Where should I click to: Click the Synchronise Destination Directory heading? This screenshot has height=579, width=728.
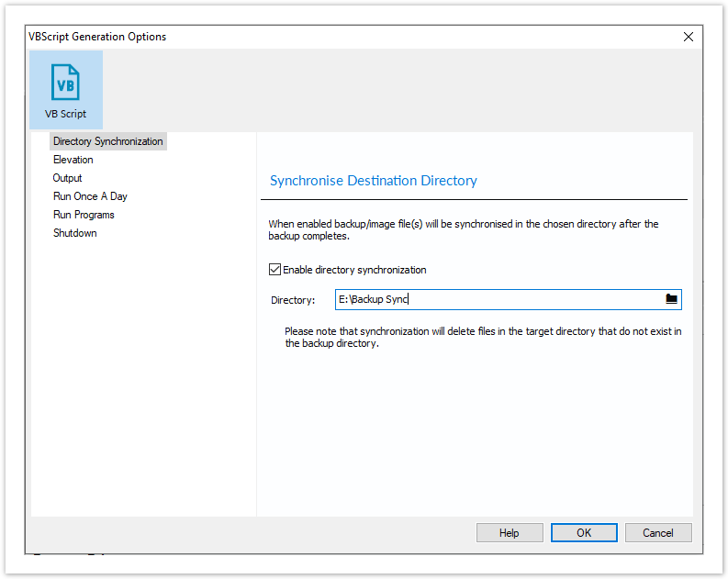point(374,181)
